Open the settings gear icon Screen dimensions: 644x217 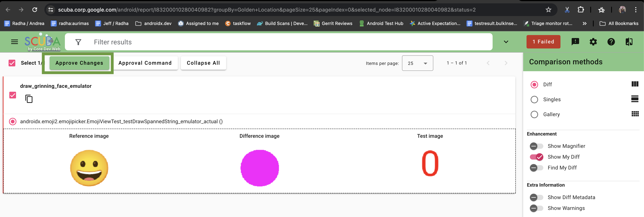click(x=593, y=42)
